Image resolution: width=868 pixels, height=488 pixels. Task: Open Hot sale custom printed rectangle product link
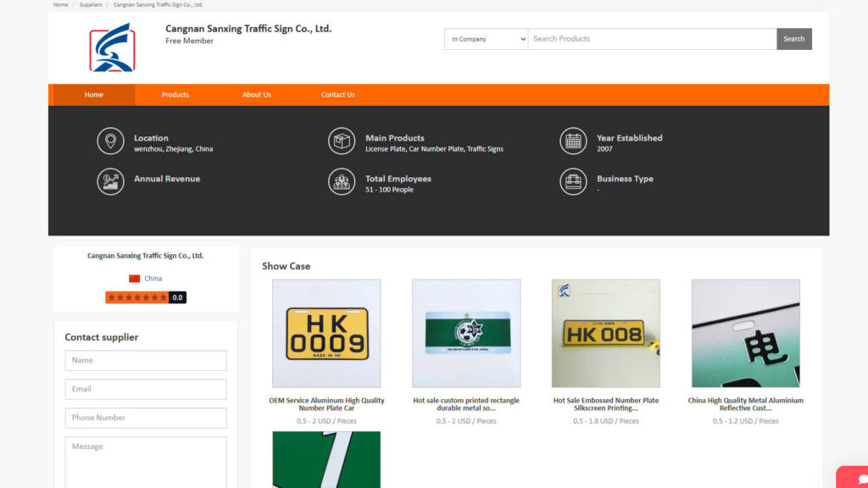[466, 404]
